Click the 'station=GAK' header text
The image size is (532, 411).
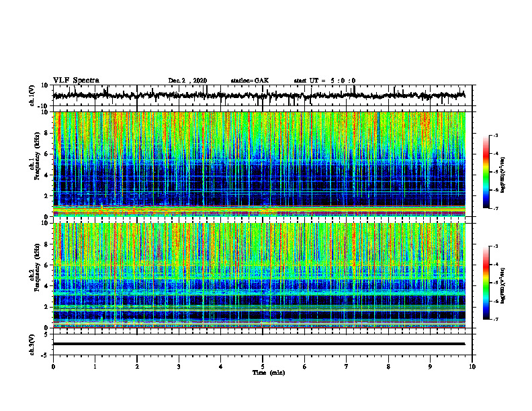click(250, 81)
